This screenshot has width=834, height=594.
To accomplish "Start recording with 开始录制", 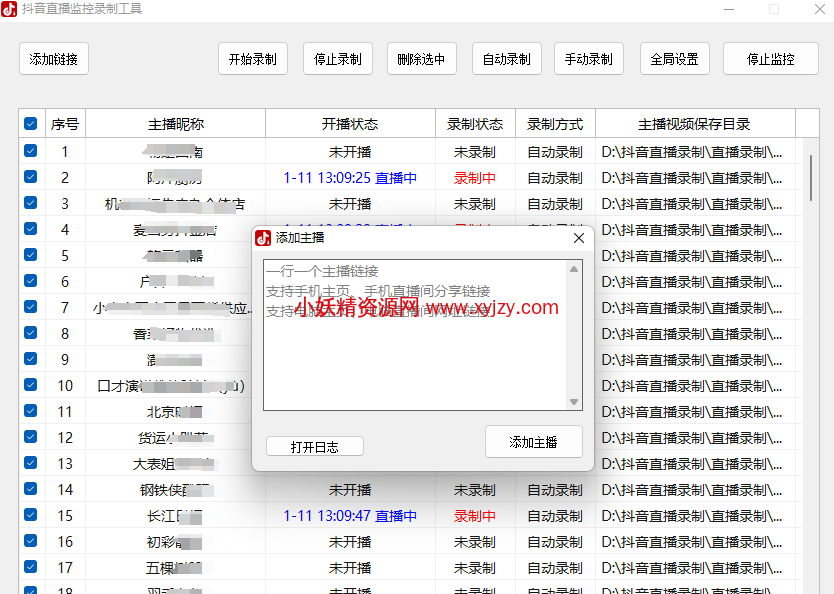I will [x=253, y=59].
